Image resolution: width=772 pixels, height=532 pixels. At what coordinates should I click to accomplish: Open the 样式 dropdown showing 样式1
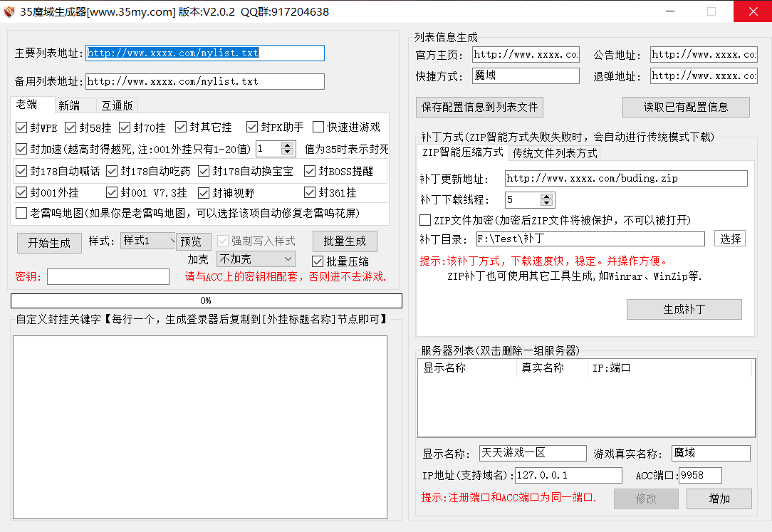click(147, 240)
